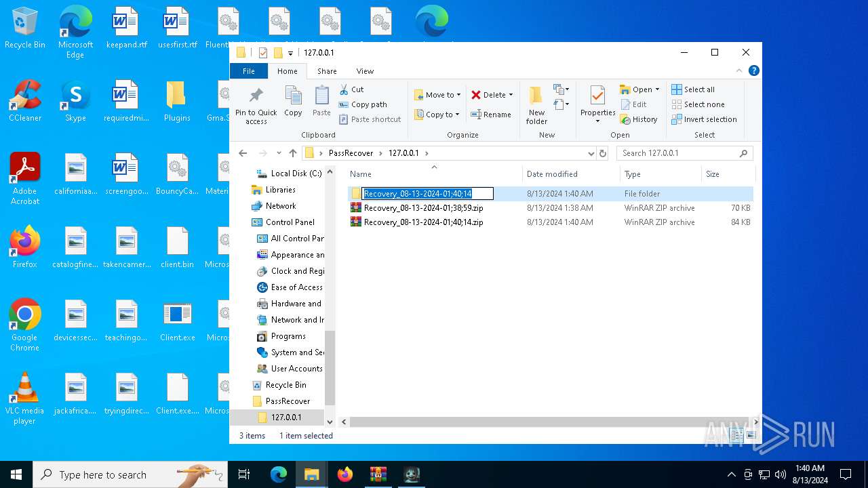Viewport: 868px width, 488px height.
Task: Expand the Move to dropdown
Action: (458, 95)
